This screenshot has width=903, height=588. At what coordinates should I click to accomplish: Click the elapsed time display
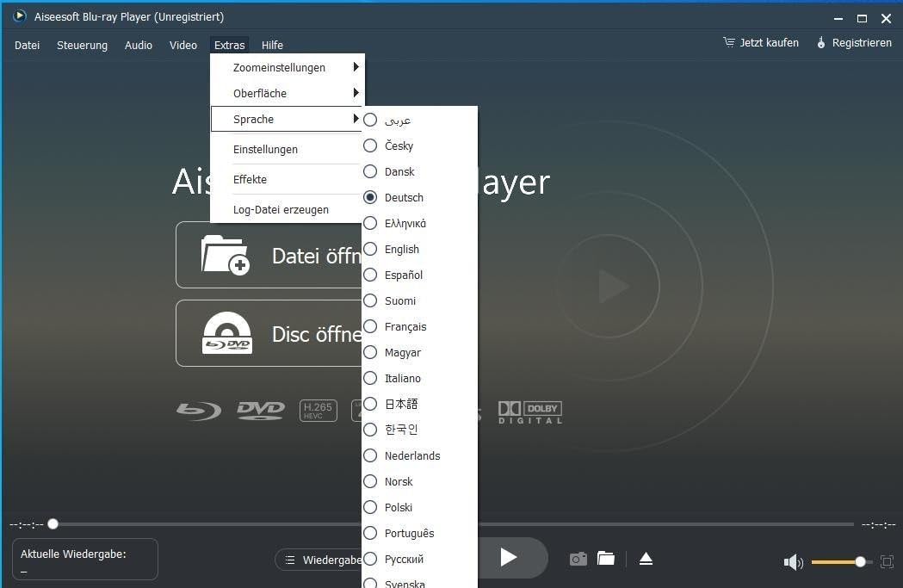pyautogui.click(x=27, y=524)
